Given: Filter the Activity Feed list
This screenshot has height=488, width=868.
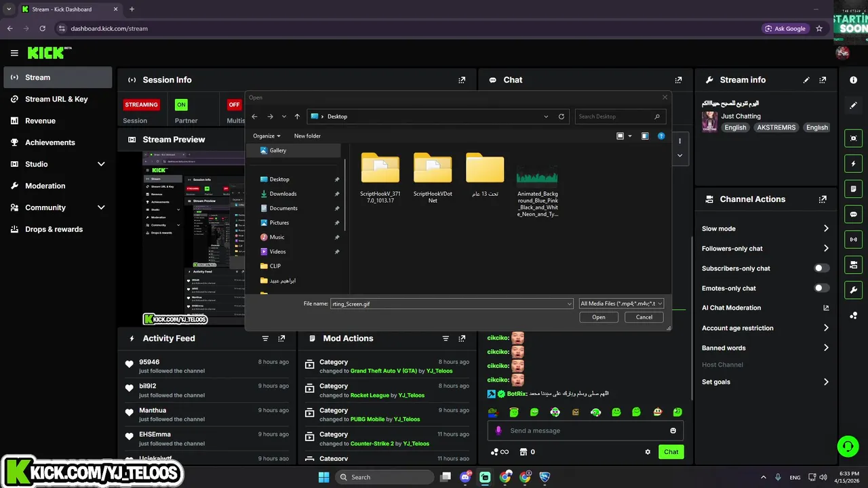Looking at the screenshot, I should (265, 338).
